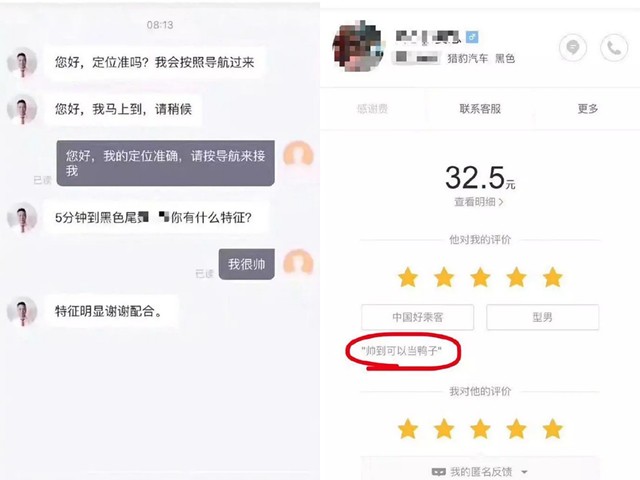Tap the 帅到可以当鸭子 comment text
Screen dimensions: 640x480
(402, 351)
